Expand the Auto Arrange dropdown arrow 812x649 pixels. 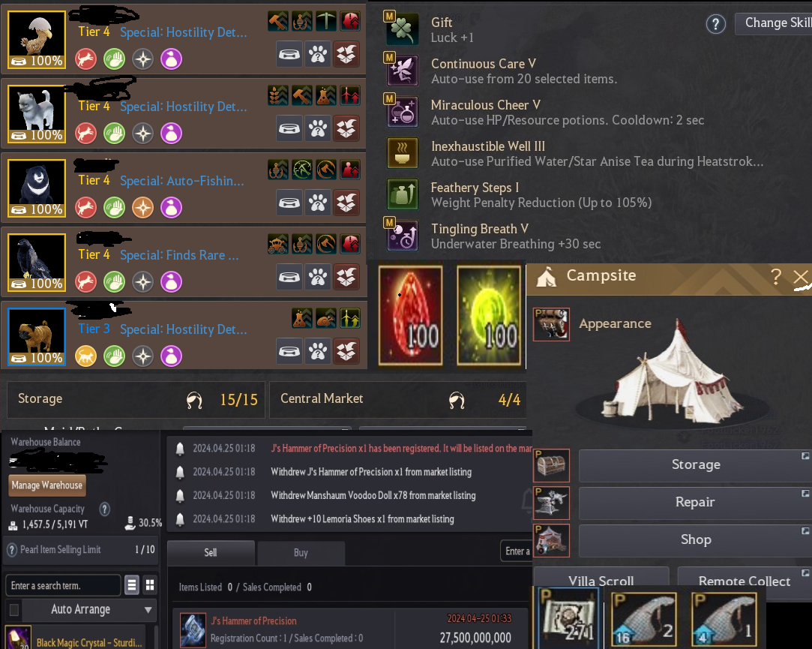click(x=148, y=609)
